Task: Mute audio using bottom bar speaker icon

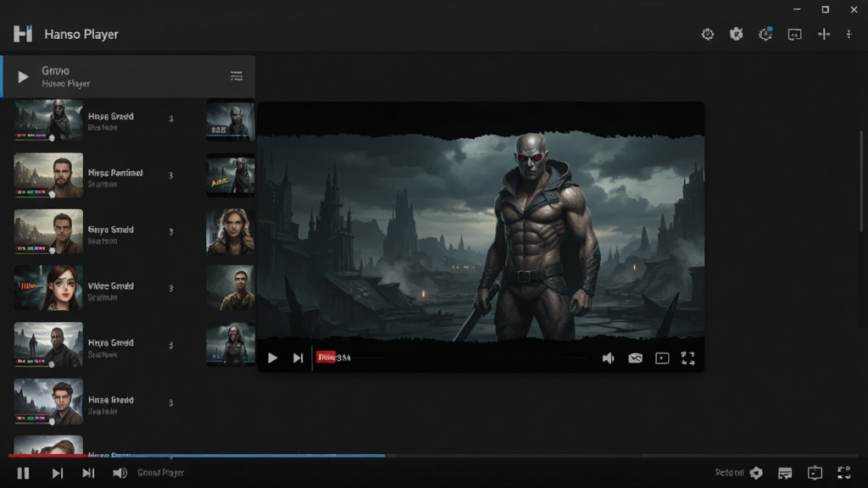Action: pos(120,473)
